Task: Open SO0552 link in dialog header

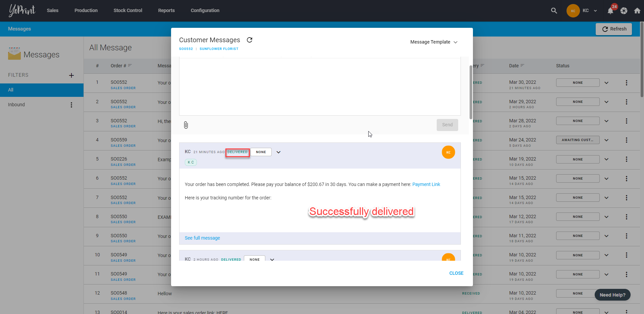Action: pyautogui.click(x=186, y=49)
